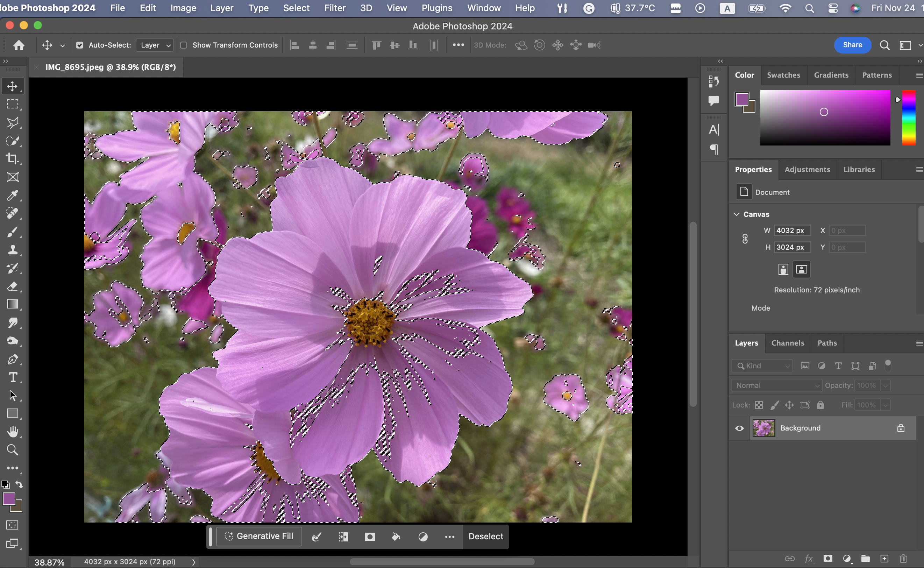
Task: Select the Horizontal Type tool
Action: 12,377
